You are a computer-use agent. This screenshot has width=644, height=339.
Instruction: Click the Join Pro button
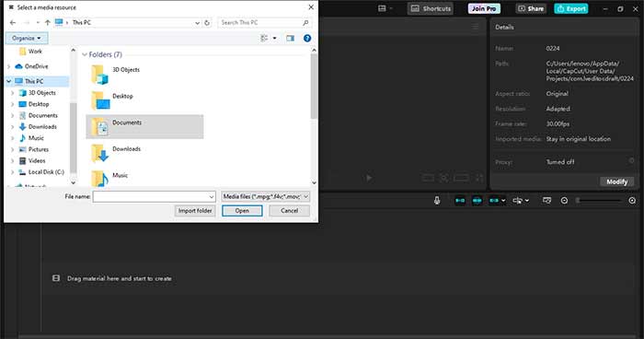484,8
